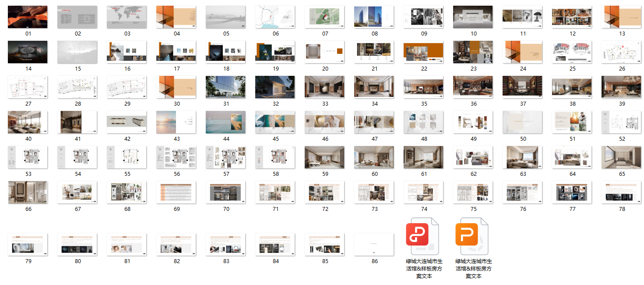Screen dimensions: 644x285
Task: Select thumbnail 31 of glass building exterior
Action: pos(226,87)
